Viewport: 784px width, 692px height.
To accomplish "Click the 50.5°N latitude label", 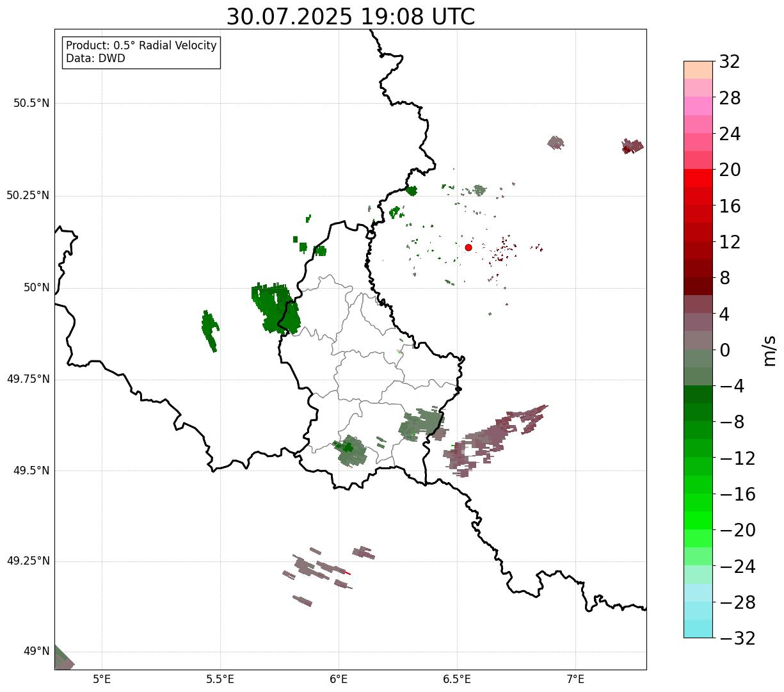I will click(31, 103).
